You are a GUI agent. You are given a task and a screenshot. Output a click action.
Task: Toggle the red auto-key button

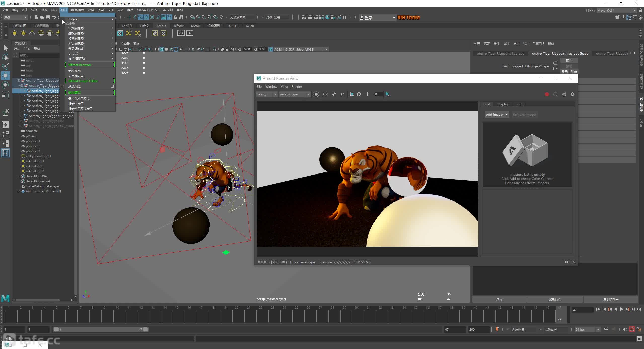pos(632,329)
